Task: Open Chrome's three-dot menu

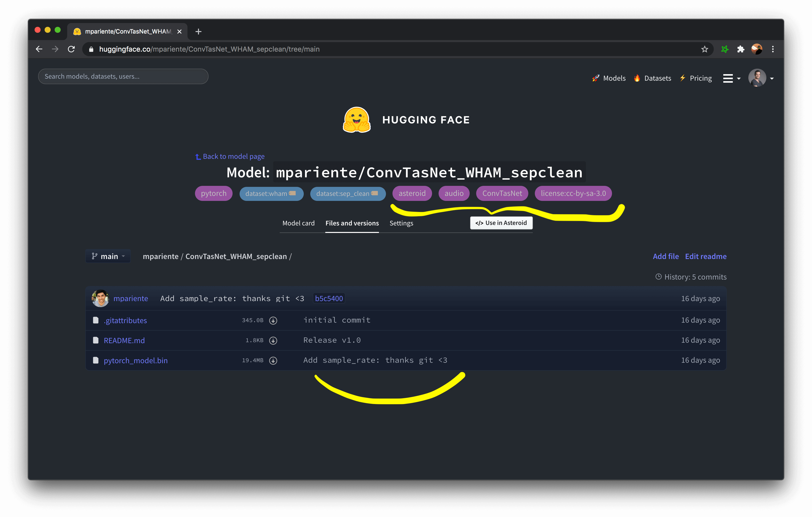Action: pyautogui.click(x=773, y=49)
